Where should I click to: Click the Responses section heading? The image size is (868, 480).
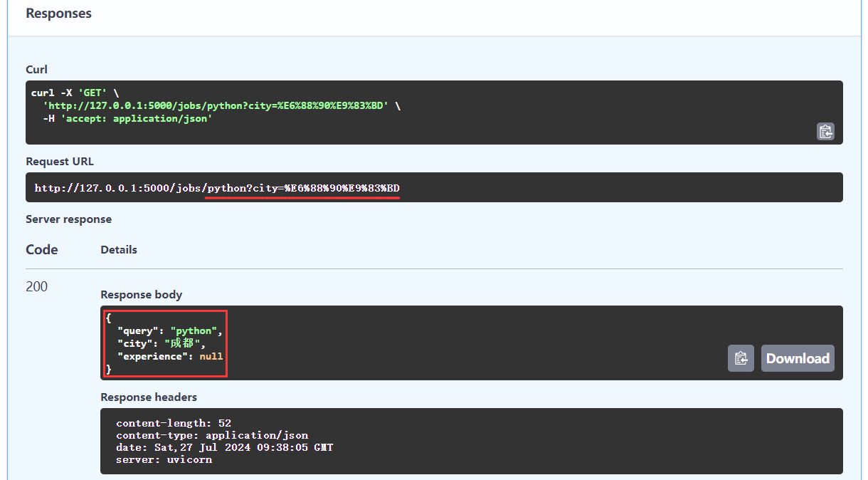(x=59, y=13)
